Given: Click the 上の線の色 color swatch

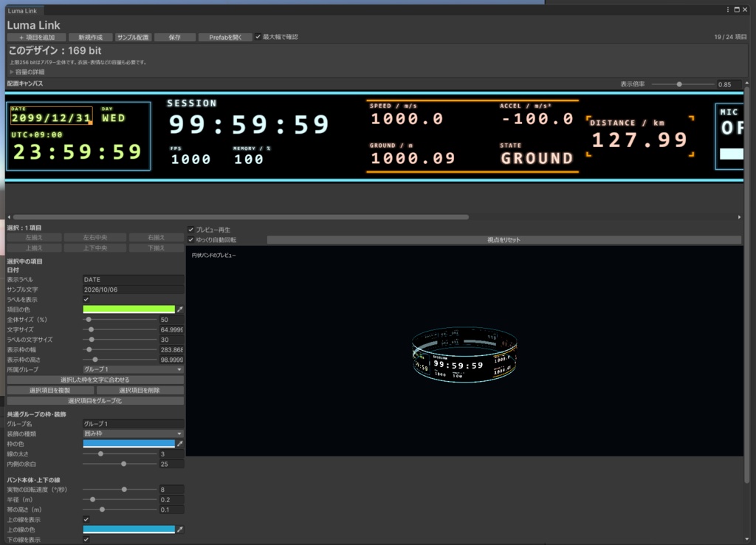Looking at the screenshot, I should [128, 529].
